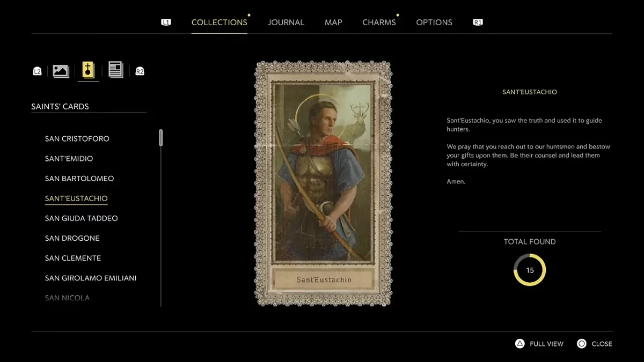Viewport: 644px width, 362px height.
Task: Choose the San Bartolomeo card entry
Action: click(79, 179)
